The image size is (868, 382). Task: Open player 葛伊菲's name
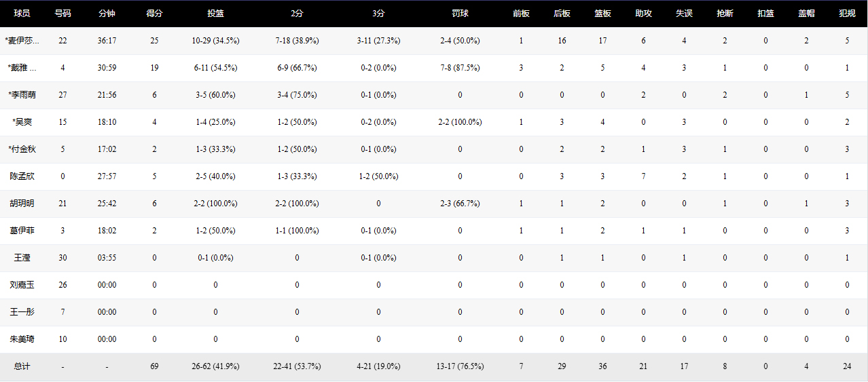click(22, 231)
